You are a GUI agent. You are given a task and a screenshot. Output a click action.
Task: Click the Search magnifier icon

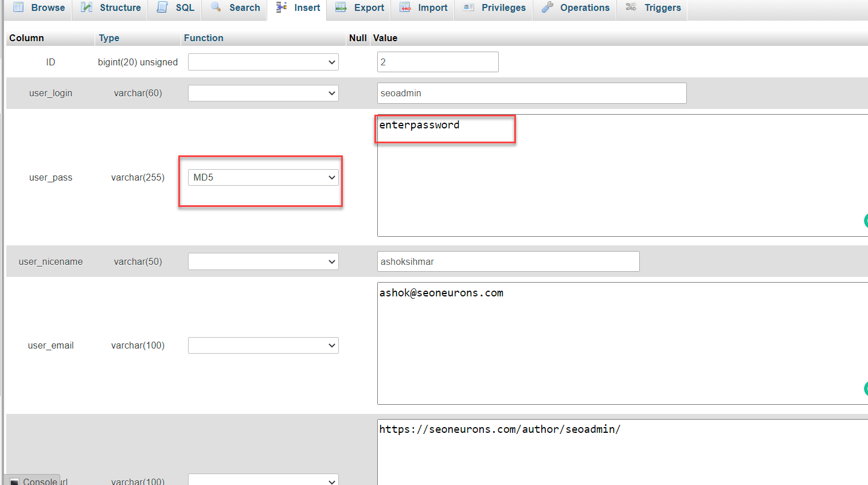[216, 7]
